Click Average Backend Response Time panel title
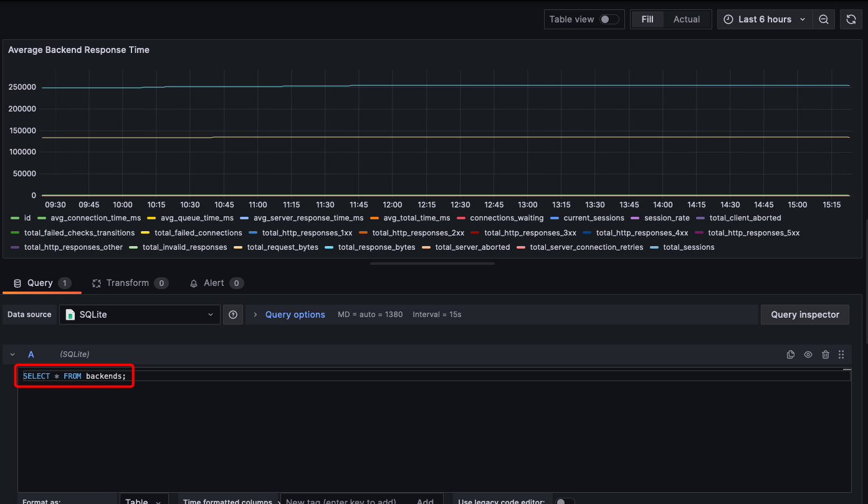This screenshot has height=504, width=868. pos(79,50)
